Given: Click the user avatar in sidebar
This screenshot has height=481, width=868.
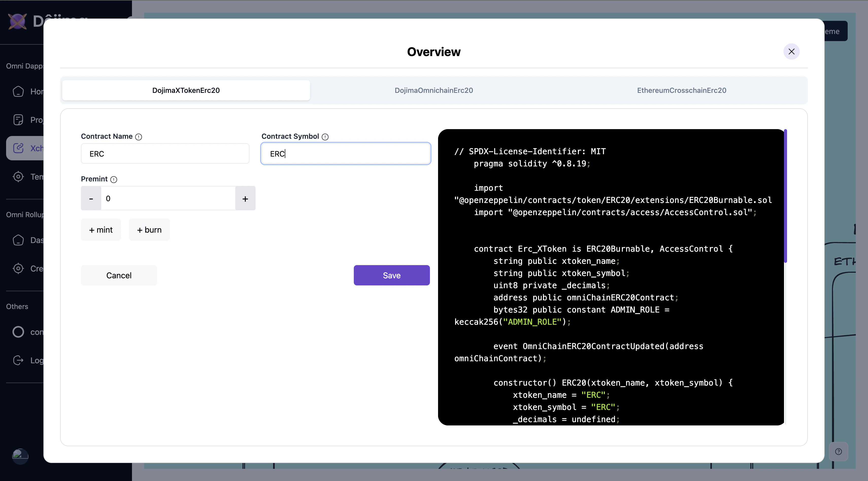Looking at the screenshot, I should [20, 456].
